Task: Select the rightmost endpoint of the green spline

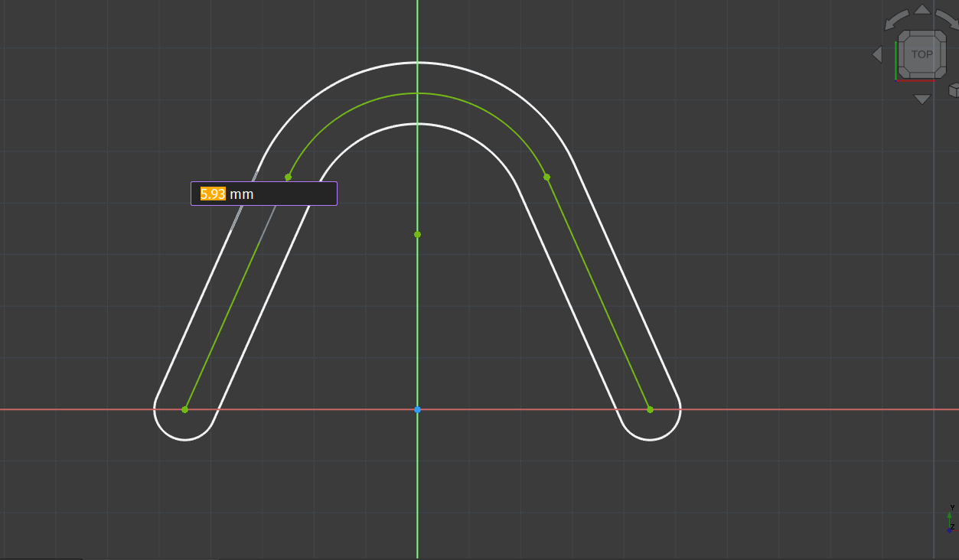Action: (650, 410)
